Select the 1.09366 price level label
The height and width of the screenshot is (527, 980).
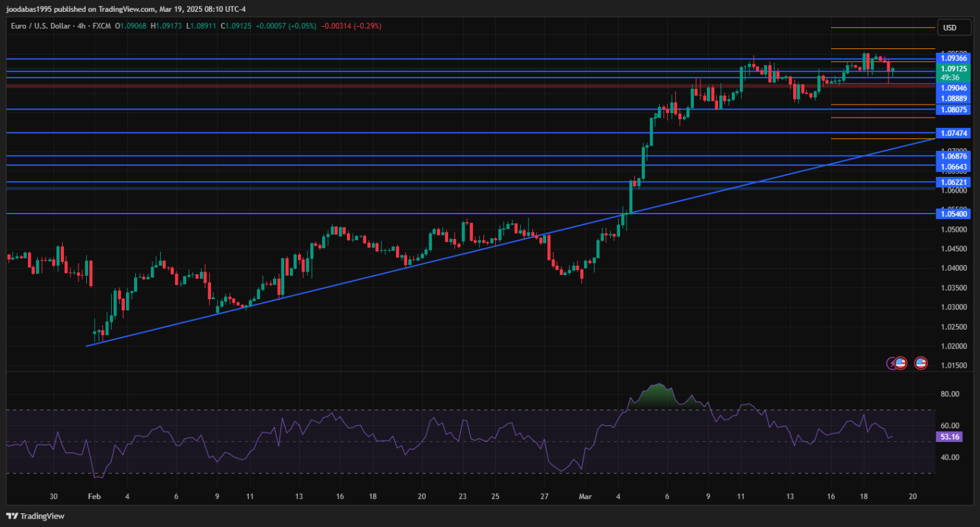click(954, 58)
